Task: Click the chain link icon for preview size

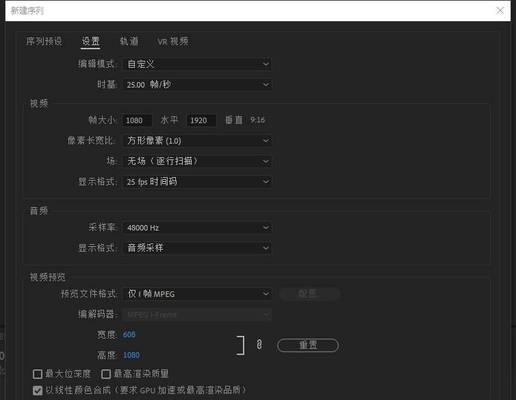Action: (259, 345)
